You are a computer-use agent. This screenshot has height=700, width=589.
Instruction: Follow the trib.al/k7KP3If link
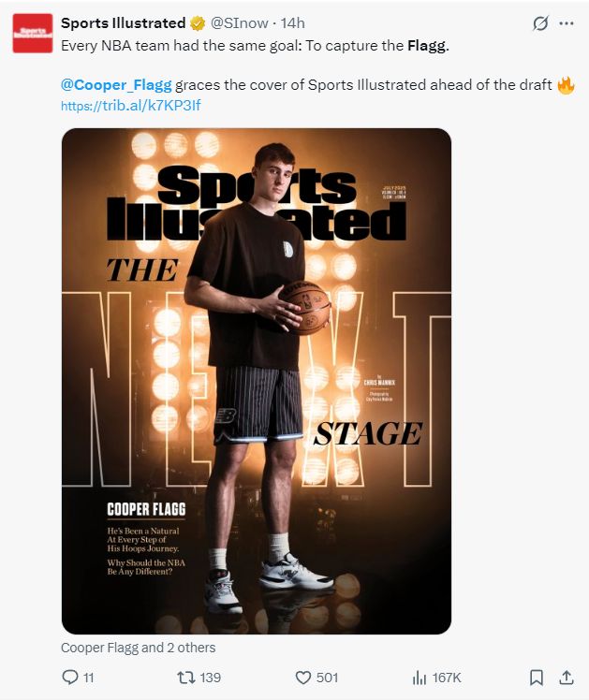click(x=131, y=106)
